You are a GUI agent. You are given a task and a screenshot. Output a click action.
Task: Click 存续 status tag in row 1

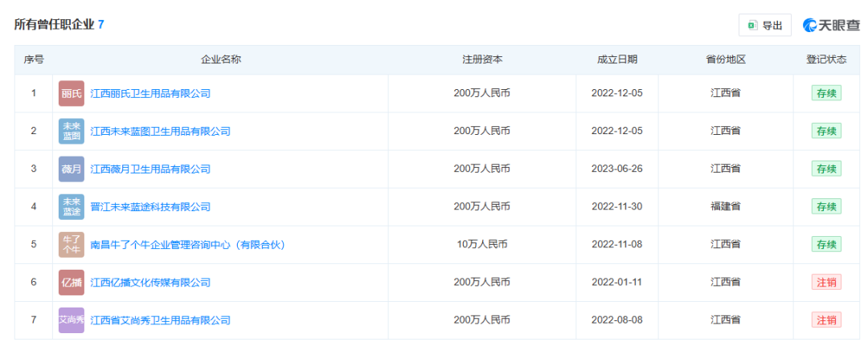click(826, 93)
